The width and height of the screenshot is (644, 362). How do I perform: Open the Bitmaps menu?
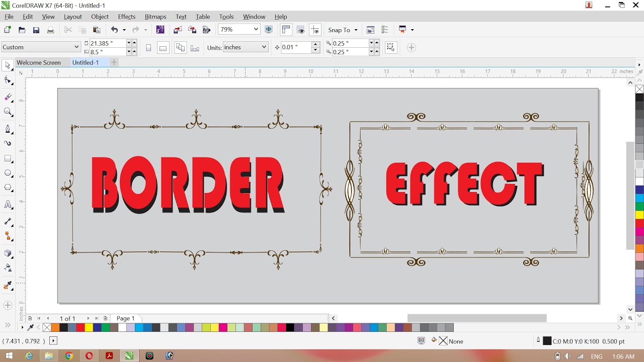(155, 17)
